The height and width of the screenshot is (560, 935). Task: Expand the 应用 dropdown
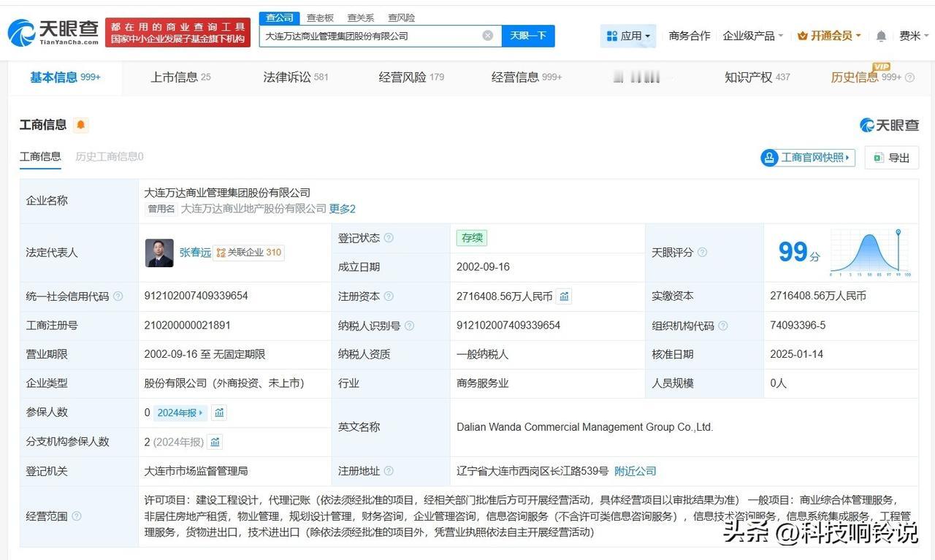point(628,36)
